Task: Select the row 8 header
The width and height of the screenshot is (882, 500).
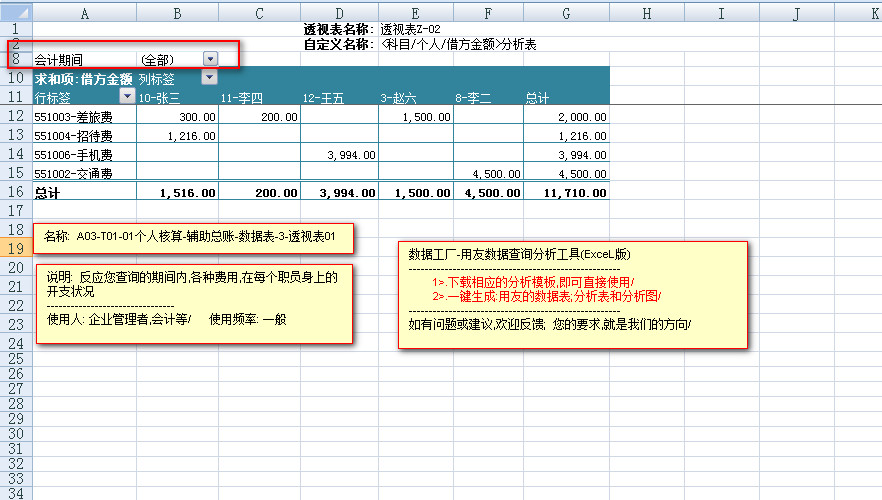Action: pos(15,59)
